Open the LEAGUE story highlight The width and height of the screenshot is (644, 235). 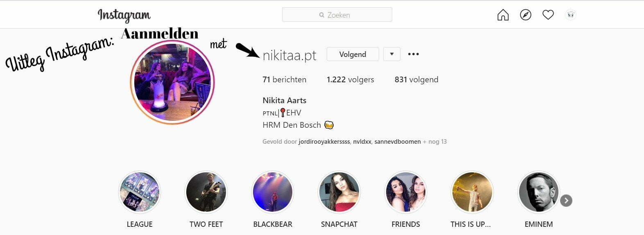pos(140,192)
